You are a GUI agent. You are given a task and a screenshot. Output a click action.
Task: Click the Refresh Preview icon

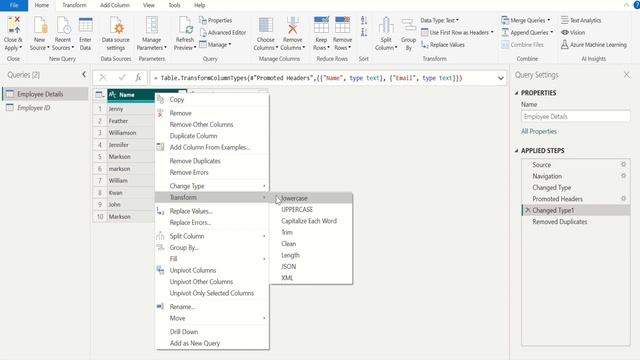pyautogui.click(x=185, y=26)
